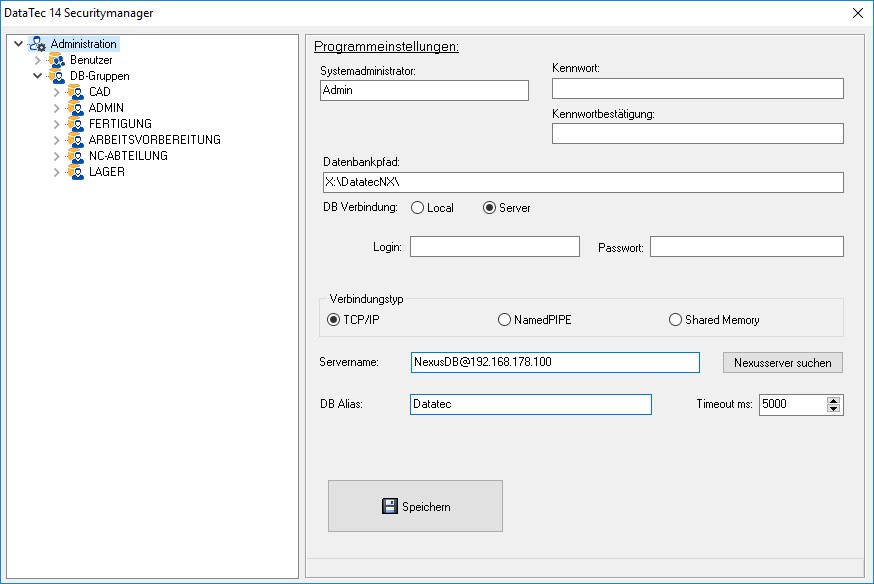Image resolution: width=874 pixels, height=584 pixels.
Task: Click the ADMIN group icon
Action: [76, 108]
